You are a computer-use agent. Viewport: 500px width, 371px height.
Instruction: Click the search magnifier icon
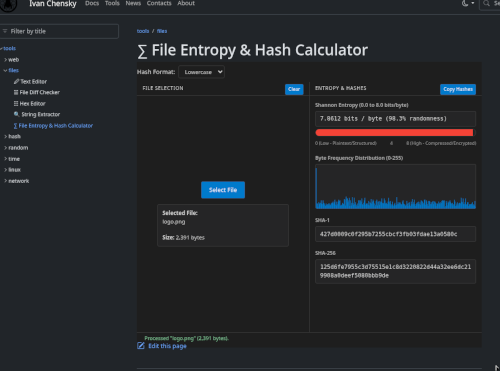[487, 3]
